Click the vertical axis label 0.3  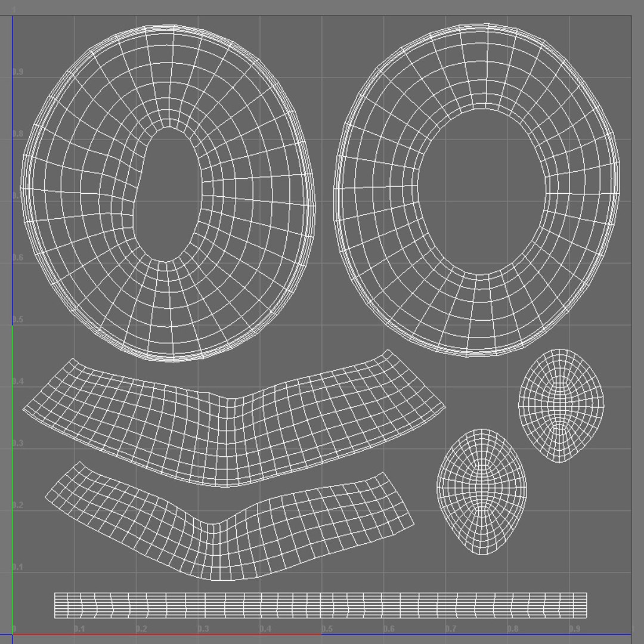18,443
